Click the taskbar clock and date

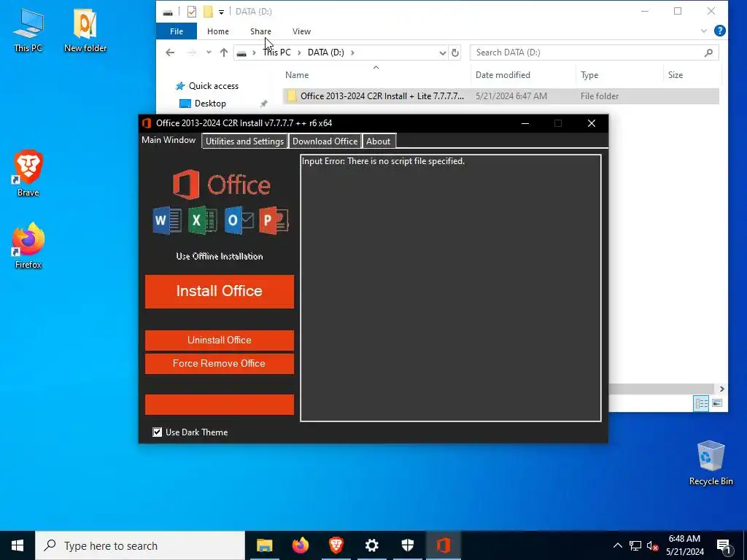coord(684,545)
